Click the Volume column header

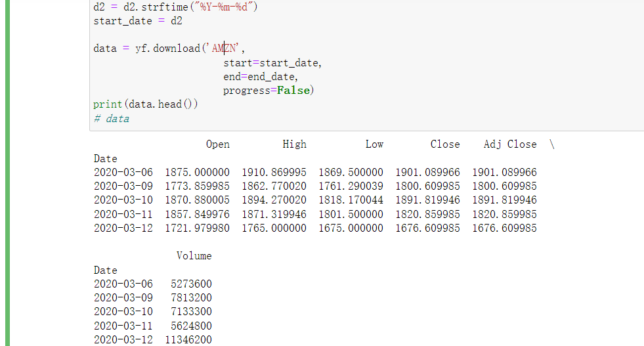(194, 255)
